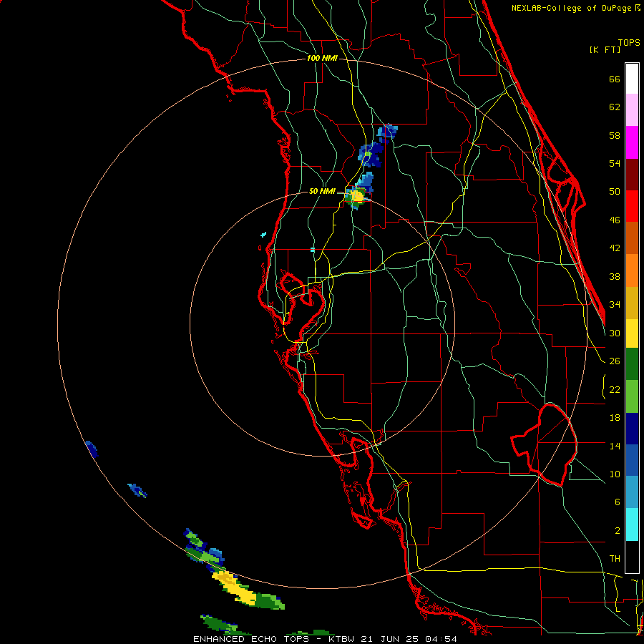This screenshot has width=644, height=644.
Task: Pick the dark green swatch beside 26
Action: [x=632, y=364]
